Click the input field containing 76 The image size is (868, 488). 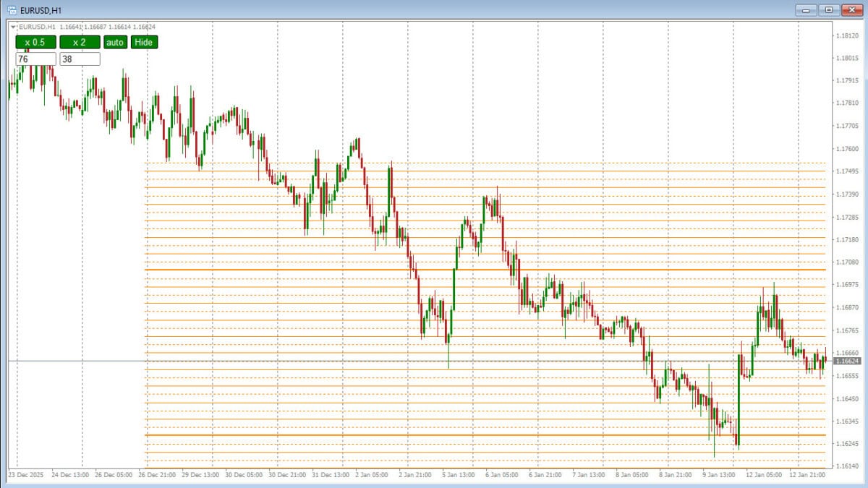pos(35,59)
